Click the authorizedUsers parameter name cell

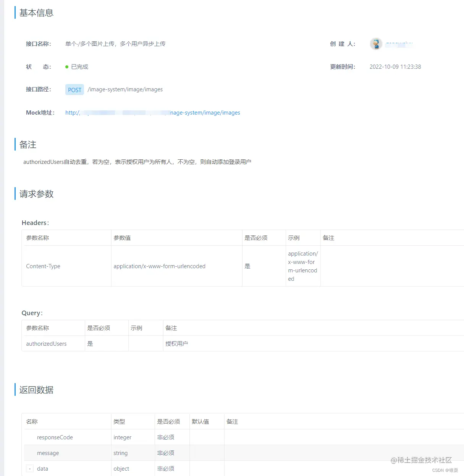[x=46, y=343]
